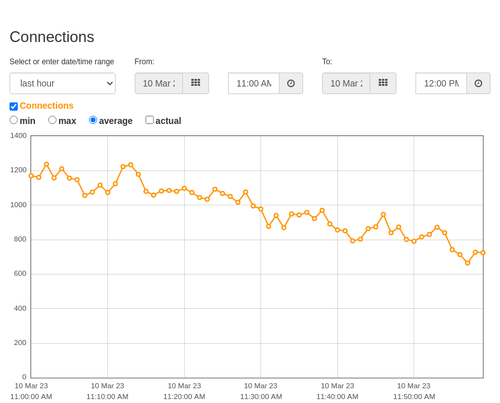Uncheck the orange Connections series checkbox
This screenshot has height=403, width=500.
(x=14, y=106)
